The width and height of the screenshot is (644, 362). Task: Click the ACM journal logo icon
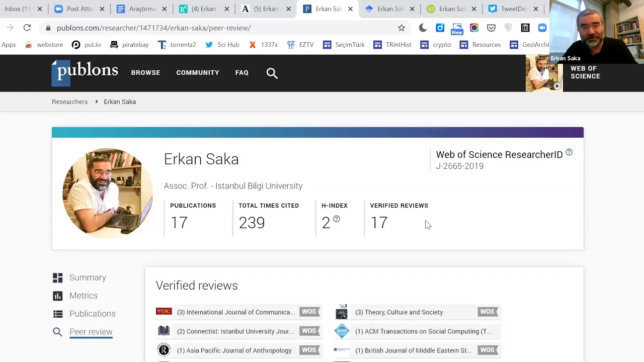click(x=342, y=331)
